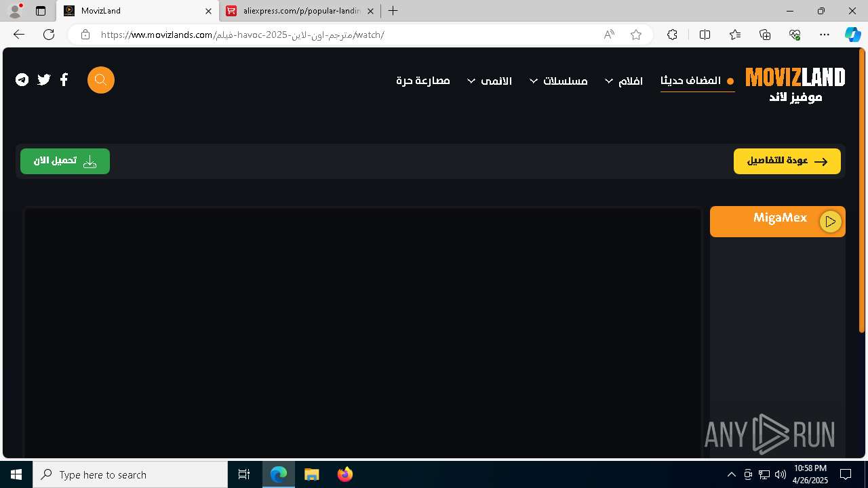Open Browser essentials heart icon
Image resolution: width=868 pixels, height=488 pixels.
(x=795, y=35)
